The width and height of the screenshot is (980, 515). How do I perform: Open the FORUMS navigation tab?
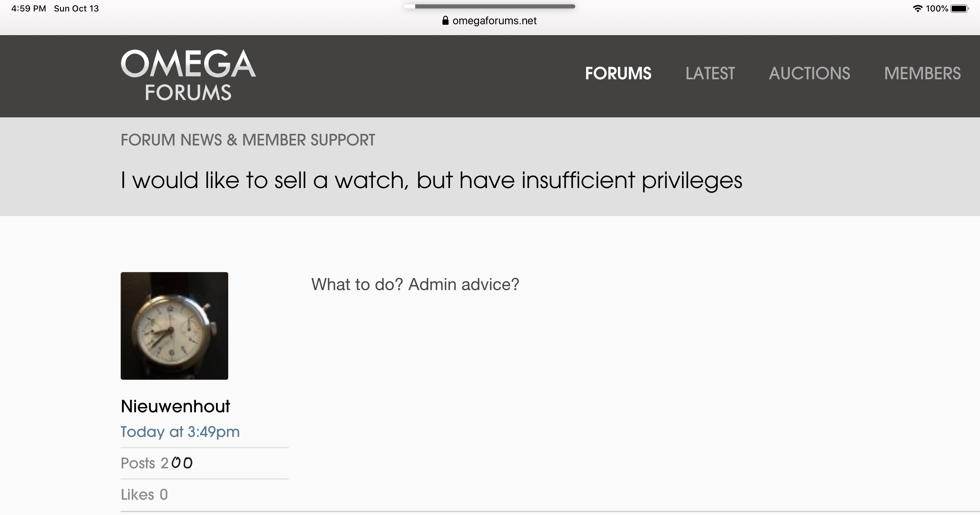pos(618,74)
